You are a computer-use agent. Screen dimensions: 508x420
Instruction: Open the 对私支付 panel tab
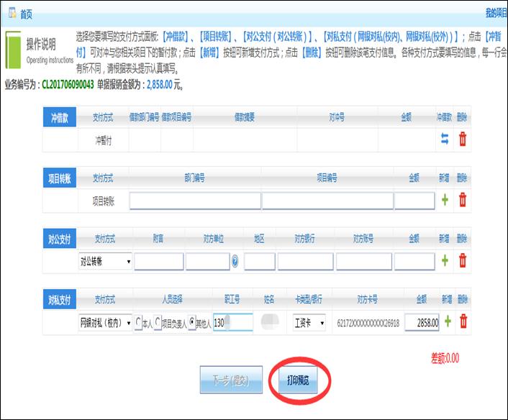point(60,299)
